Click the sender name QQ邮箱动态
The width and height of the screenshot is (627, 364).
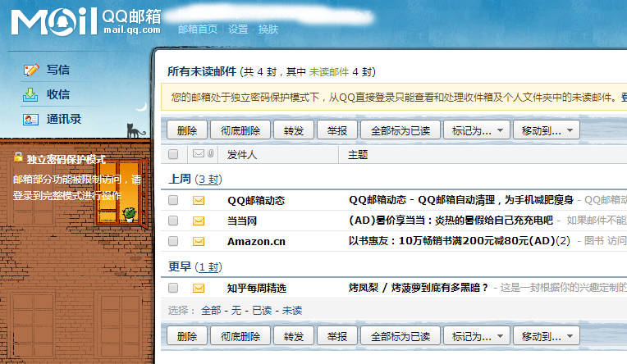click(256, 201)
